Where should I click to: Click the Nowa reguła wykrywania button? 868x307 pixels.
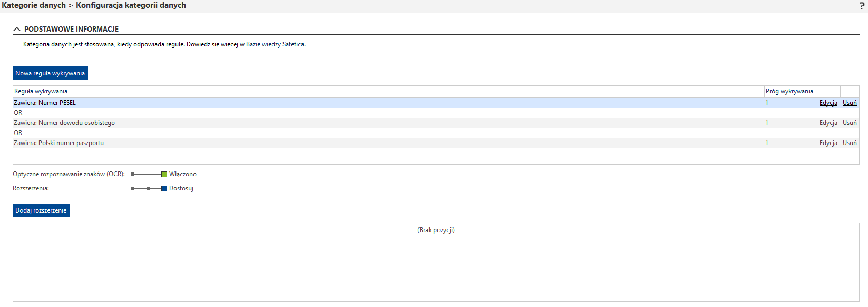click(50, 73)
